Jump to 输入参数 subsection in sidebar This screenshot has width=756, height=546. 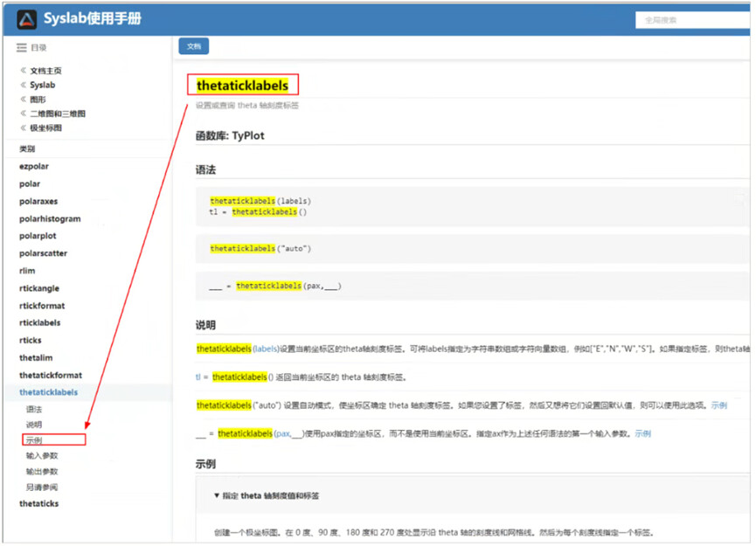(x=42, y=456)
